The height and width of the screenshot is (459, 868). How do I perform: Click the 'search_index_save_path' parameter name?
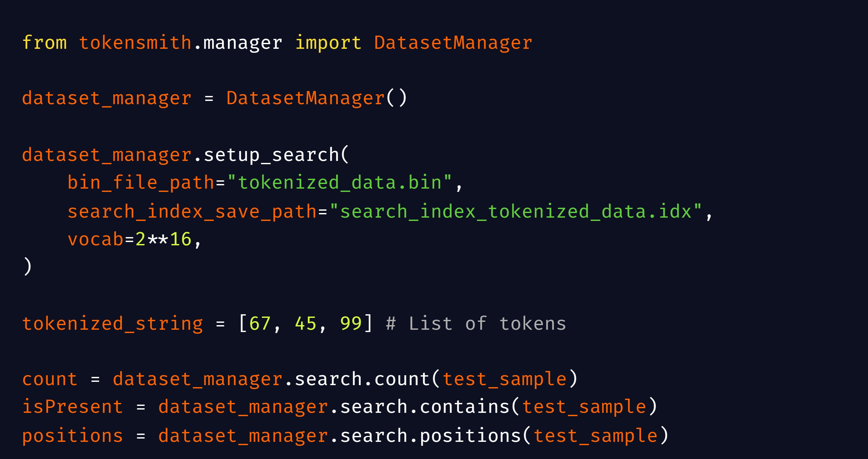click(x=192, y=212)
